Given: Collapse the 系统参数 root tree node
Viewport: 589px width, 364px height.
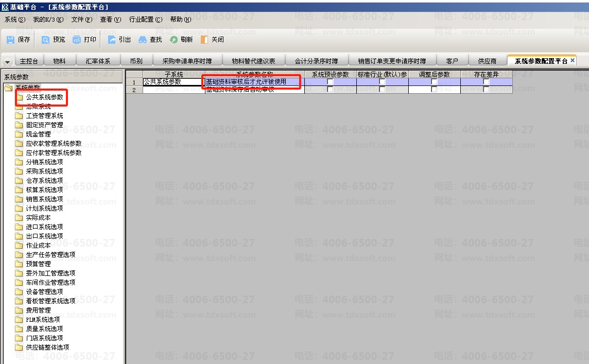Looking at the screenshot, I should click(x=8, y=88).
